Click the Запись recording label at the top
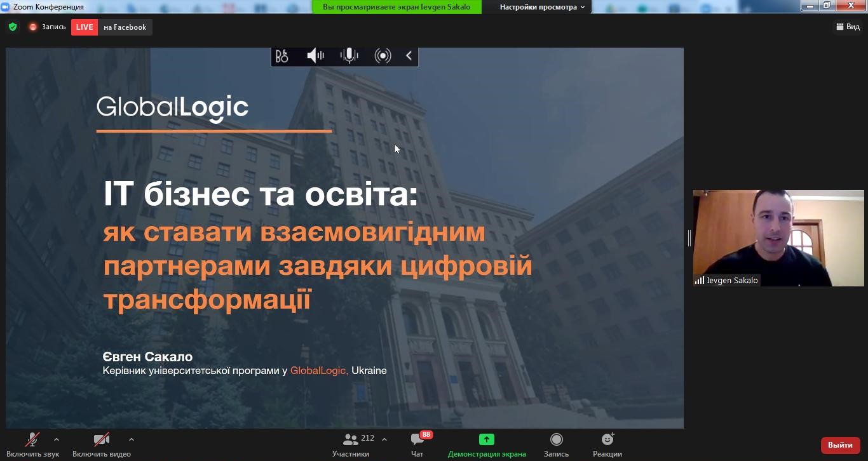 pyautogui.click(x=54, y=27)
